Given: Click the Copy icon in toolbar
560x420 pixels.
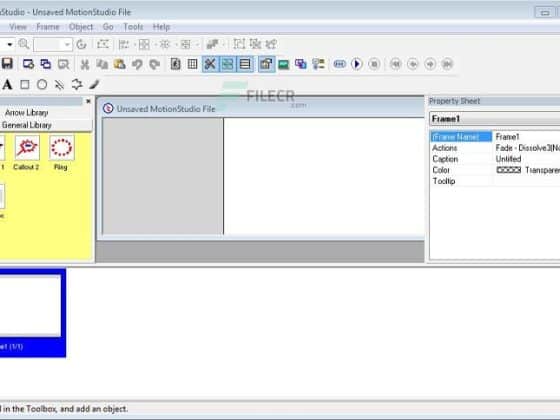Looking at the screenshot, I should point(102,64).
